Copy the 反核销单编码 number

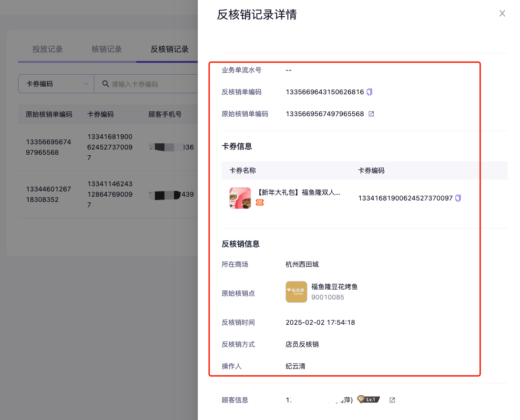point(369,92)
